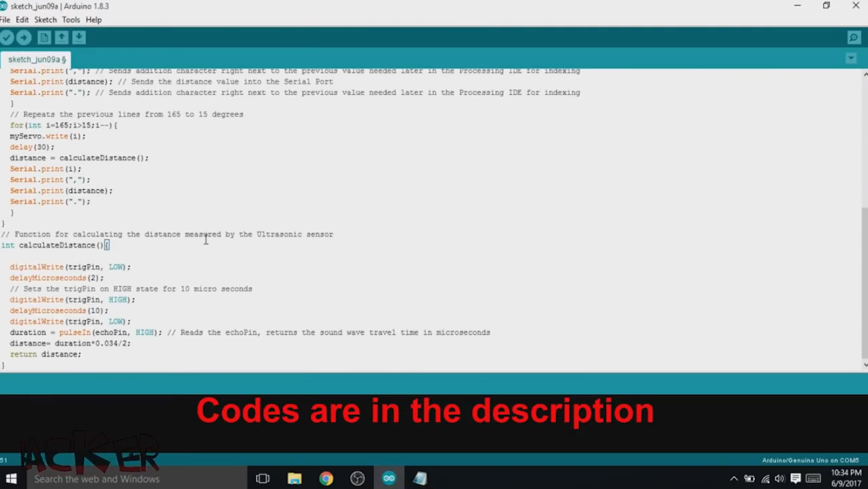
Task: Open the Action Center notifications icon
Action: click(x=795, y=479)
